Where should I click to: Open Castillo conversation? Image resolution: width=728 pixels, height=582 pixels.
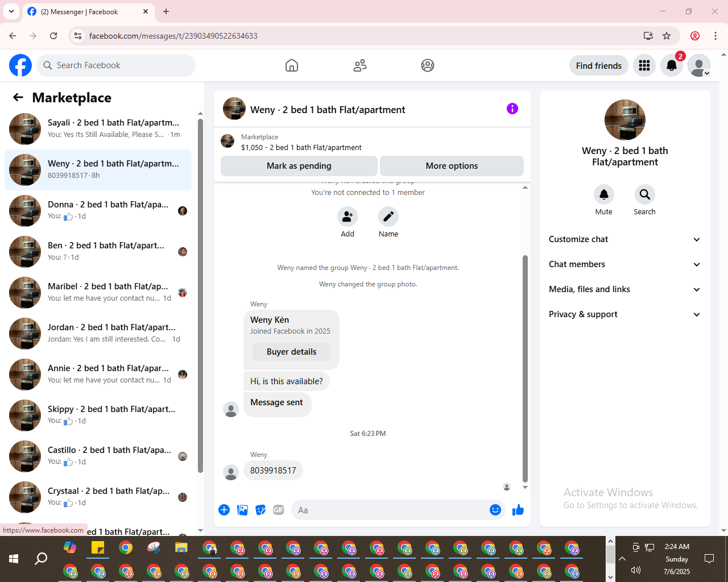98,456
